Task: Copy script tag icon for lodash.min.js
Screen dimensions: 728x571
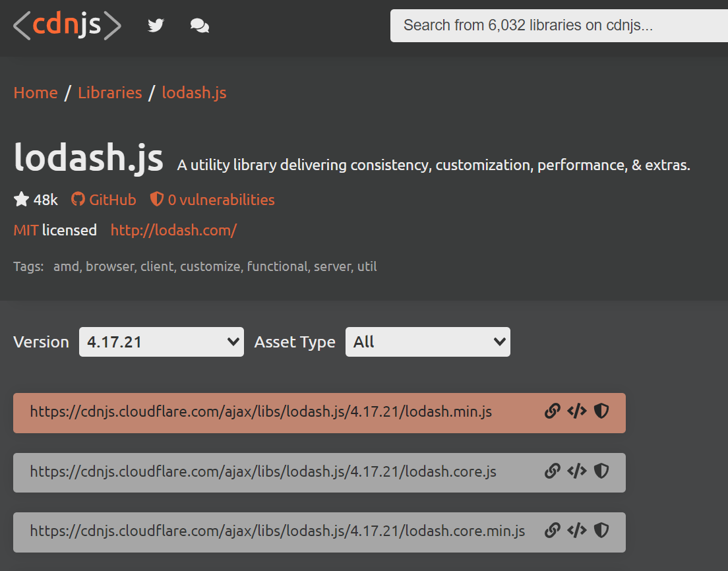Action: pos(577,411)
